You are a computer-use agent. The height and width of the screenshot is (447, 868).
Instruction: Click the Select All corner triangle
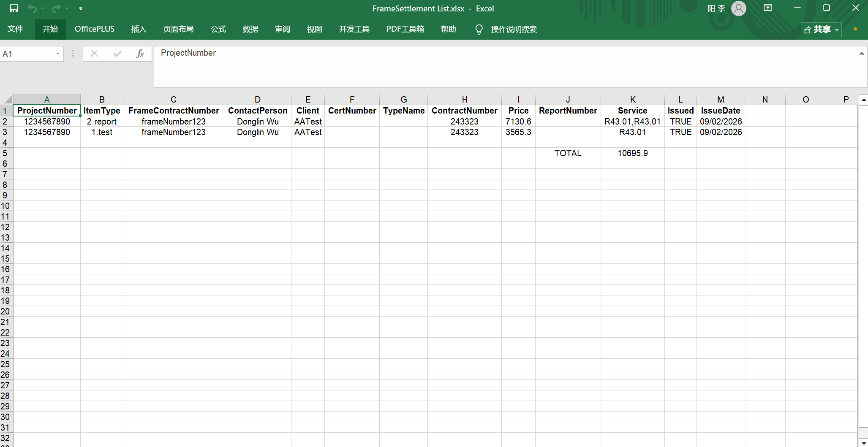(x=8, y=100)
